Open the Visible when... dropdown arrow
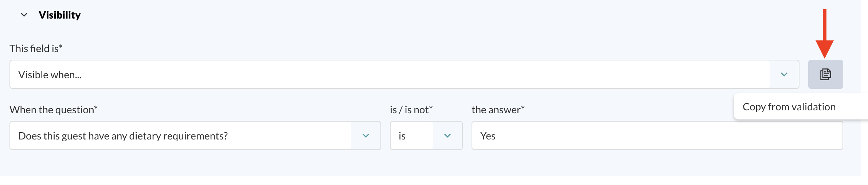868x185 pixels. point(784,74)
